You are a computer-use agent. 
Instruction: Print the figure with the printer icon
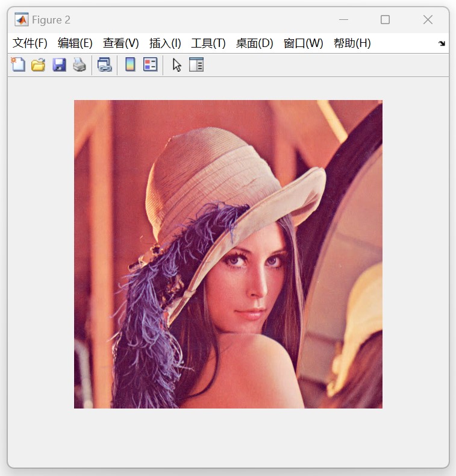[80, 64]
